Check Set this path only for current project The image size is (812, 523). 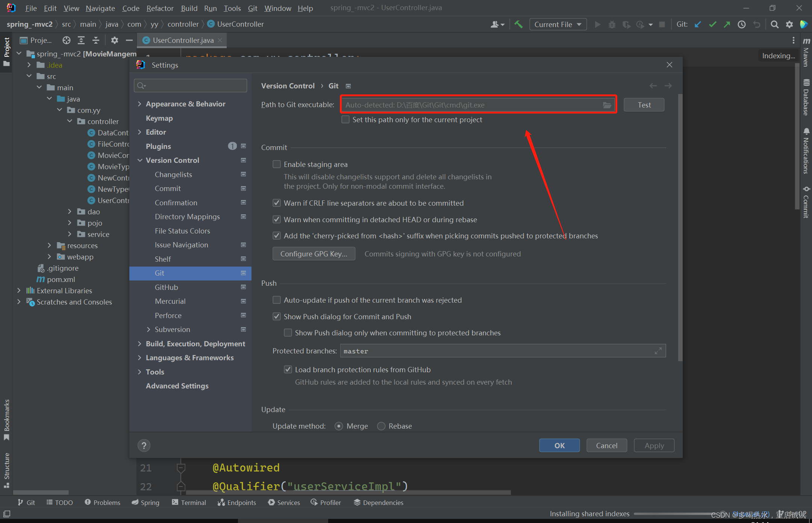pos(345,120)
